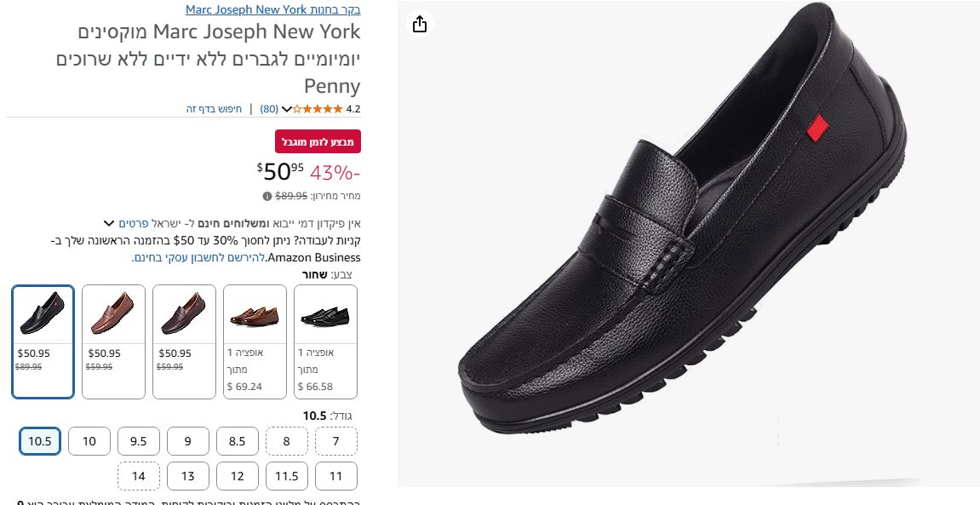Choose the dark brown $50.95 color swatch
The width and height of the screenshot is (980, 505).
click(x=185, y=341)
